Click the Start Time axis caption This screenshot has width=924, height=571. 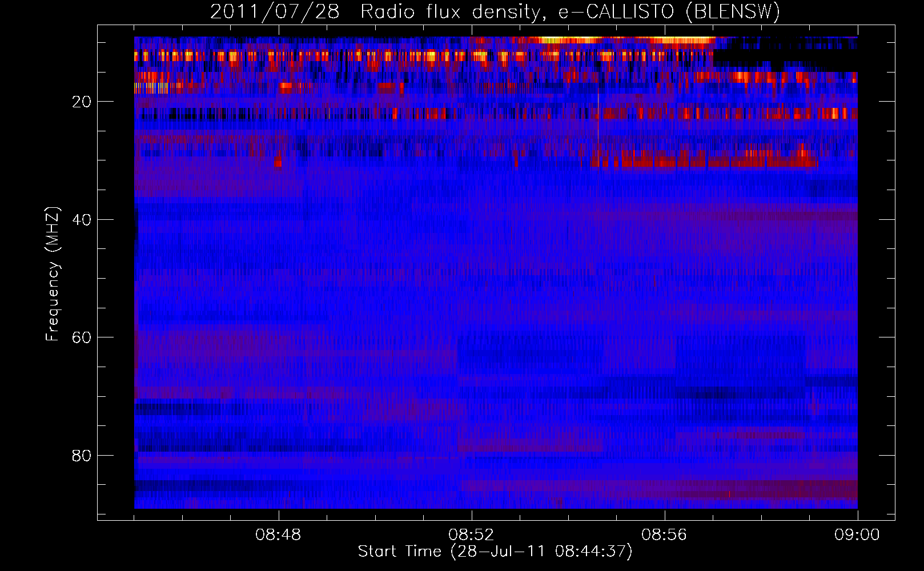tap(495, 552)
